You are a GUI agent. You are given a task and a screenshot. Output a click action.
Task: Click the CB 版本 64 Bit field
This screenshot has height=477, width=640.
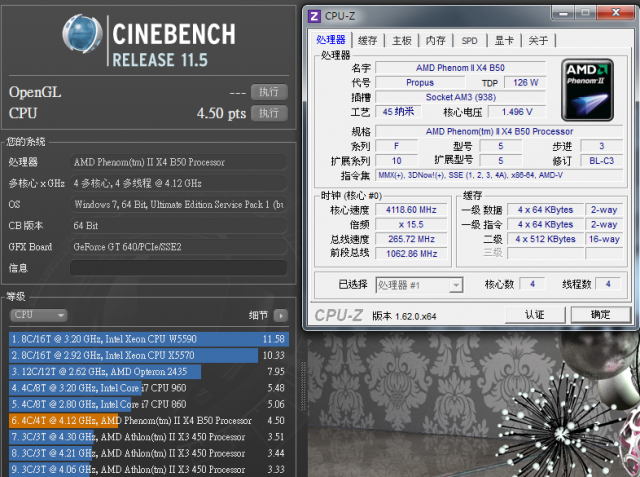[178, 226]
